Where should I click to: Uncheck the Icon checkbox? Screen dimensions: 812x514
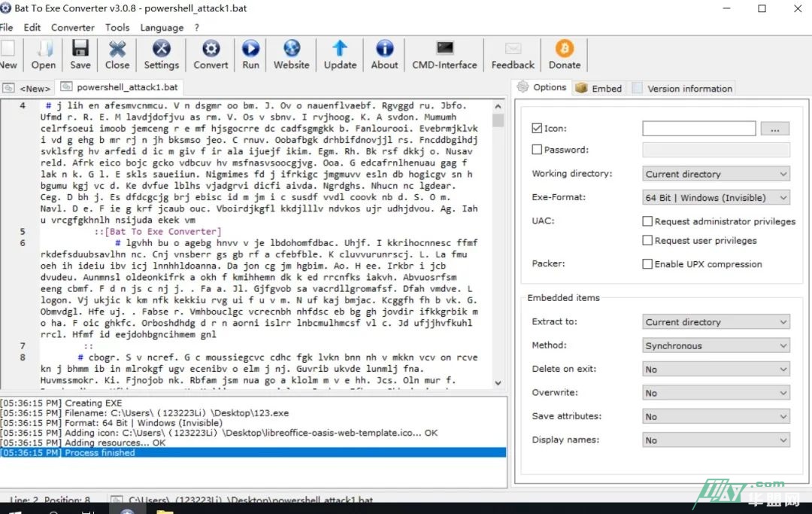(x=537, y=129)
